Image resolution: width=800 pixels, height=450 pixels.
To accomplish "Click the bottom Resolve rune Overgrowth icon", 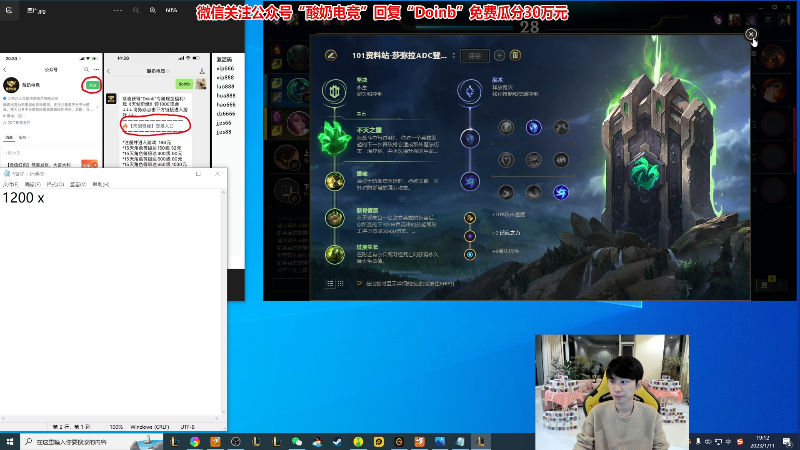I will coord(335,255).
